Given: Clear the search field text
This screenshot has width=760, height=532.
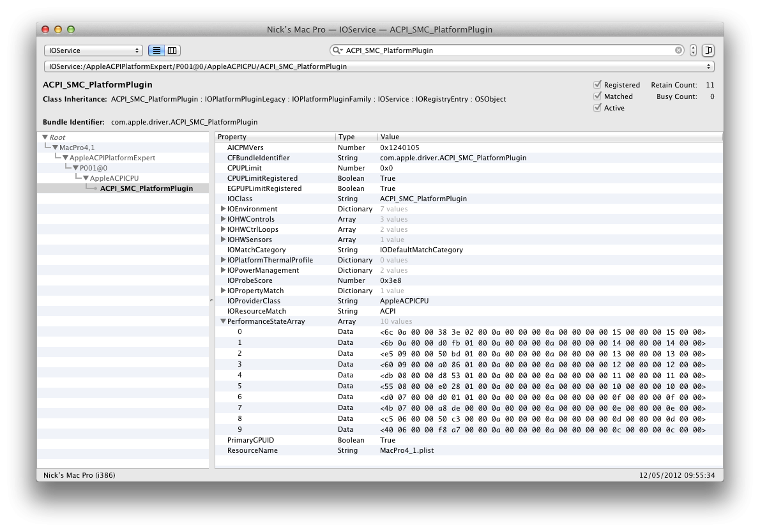Looking at the screenshot, I should tap(678, 50).
